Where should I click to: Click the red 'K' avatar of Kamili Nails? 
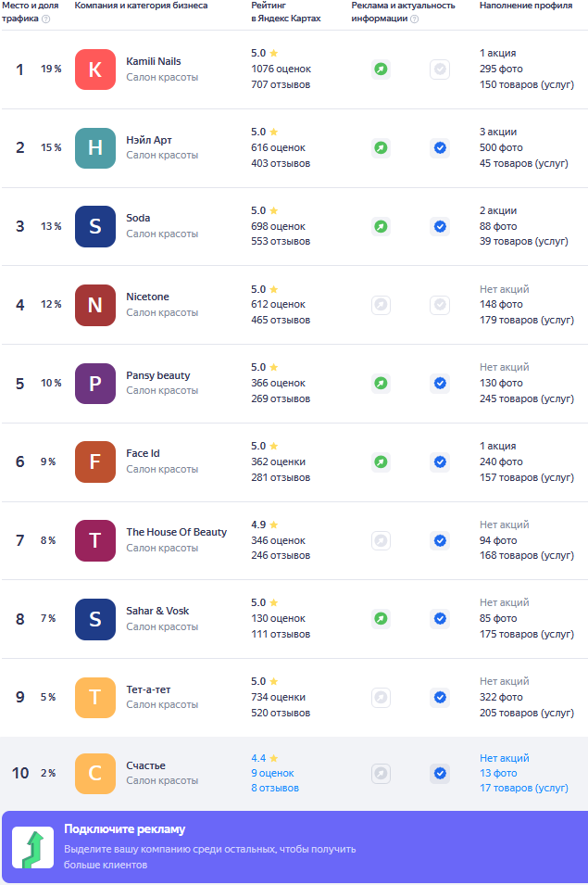click(95, 70)
